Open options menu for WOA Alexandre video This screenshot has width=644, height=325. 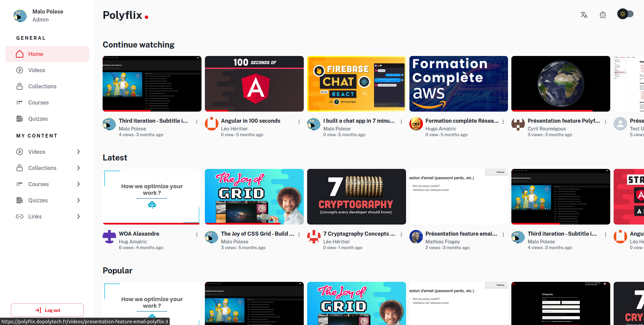(196, 235)
